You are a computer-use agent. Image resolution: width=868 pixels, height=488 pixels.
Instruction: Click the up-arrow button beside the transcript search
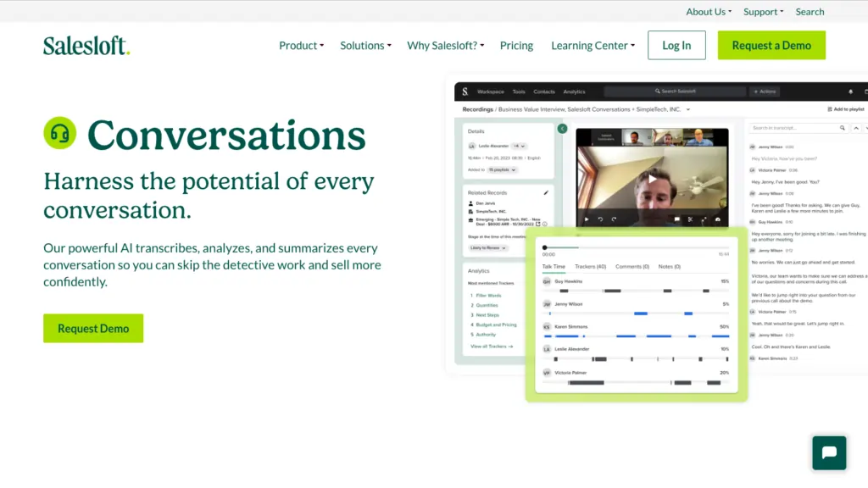pyautogui.click(x=856, y=128)
